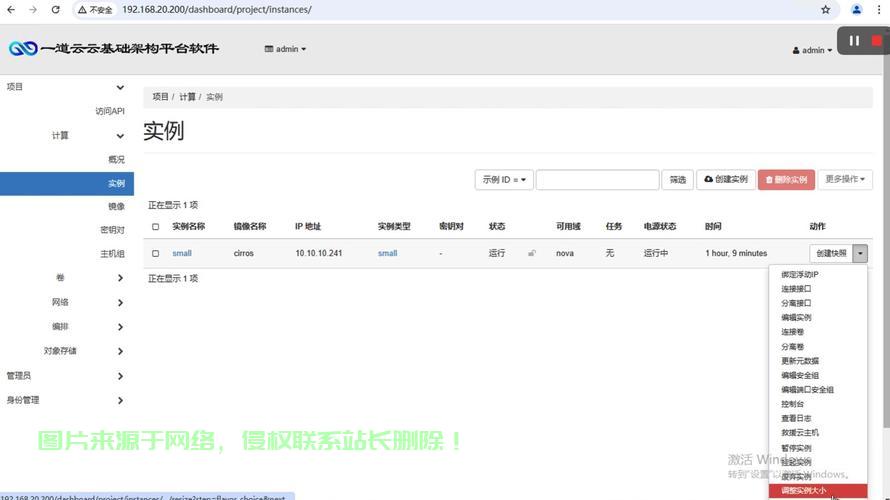Select 控制台 from the action menu

tap(792, 404)
